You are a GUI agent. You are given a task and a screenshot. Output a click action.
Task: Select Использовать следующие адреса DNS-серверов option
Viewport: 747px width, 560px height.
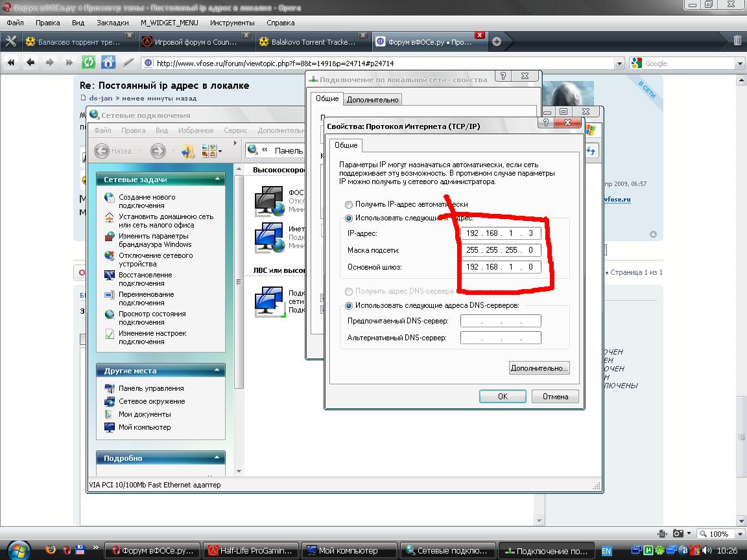[350, 305]
